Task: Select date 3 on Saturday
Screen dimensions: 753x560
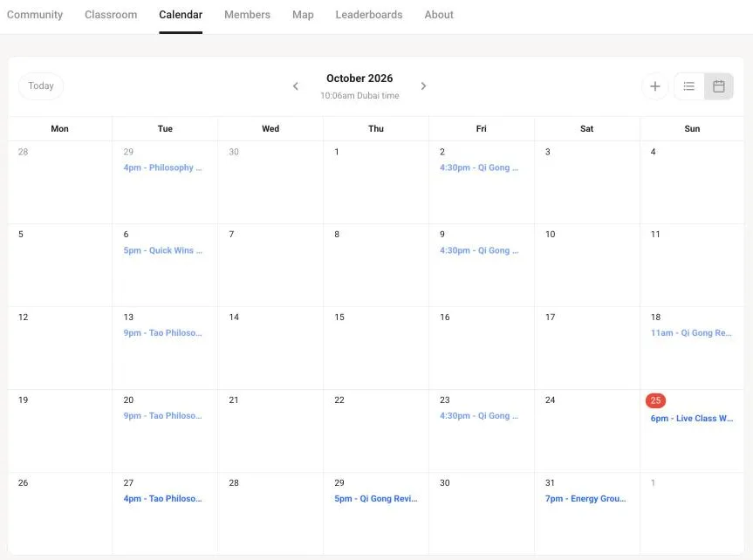Action: [x=548, y=152]
